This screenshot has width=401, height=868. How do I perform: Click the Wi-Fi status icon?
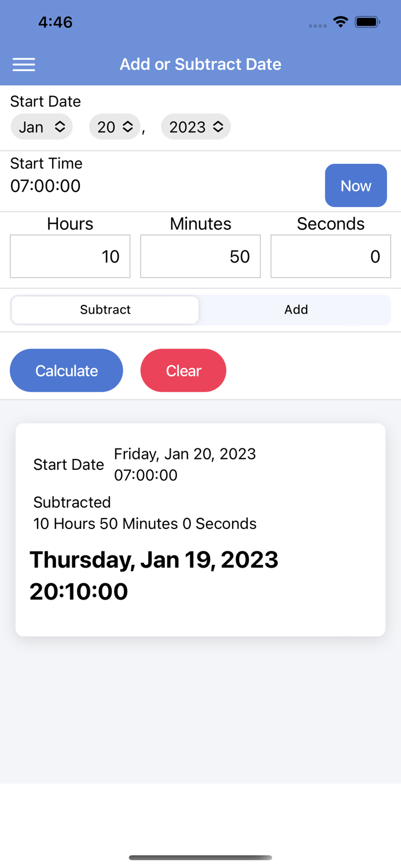click(x=340, y=21)
